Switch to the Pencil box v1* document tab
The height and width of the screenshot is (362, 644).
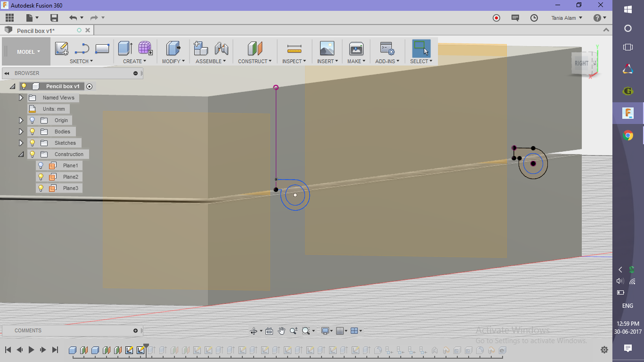point(36,31)
